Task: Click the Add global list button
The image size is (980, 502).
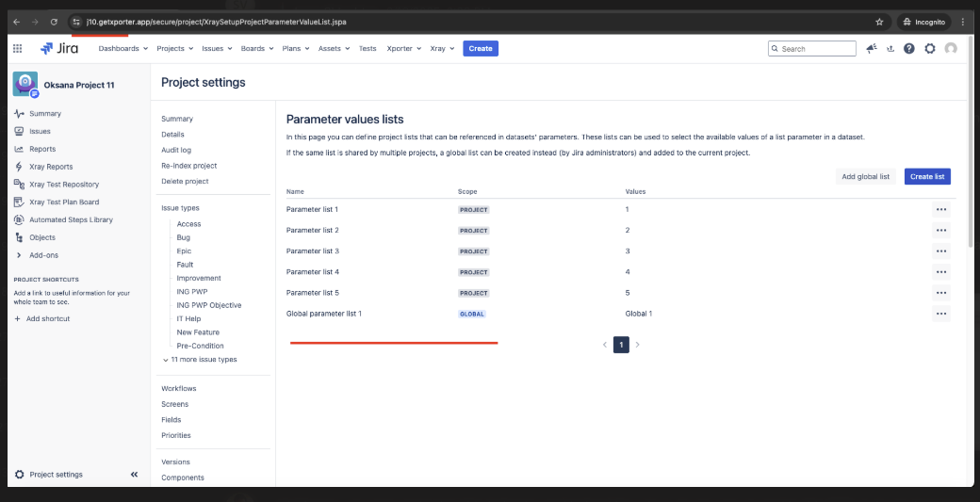Action: click(865, 176)
